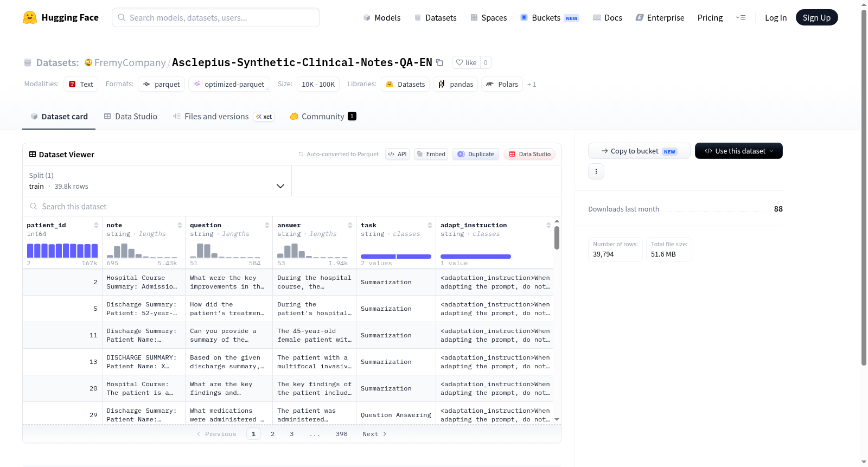
Task: Open the Files and versions tab
Action: (x=224, y=117)
